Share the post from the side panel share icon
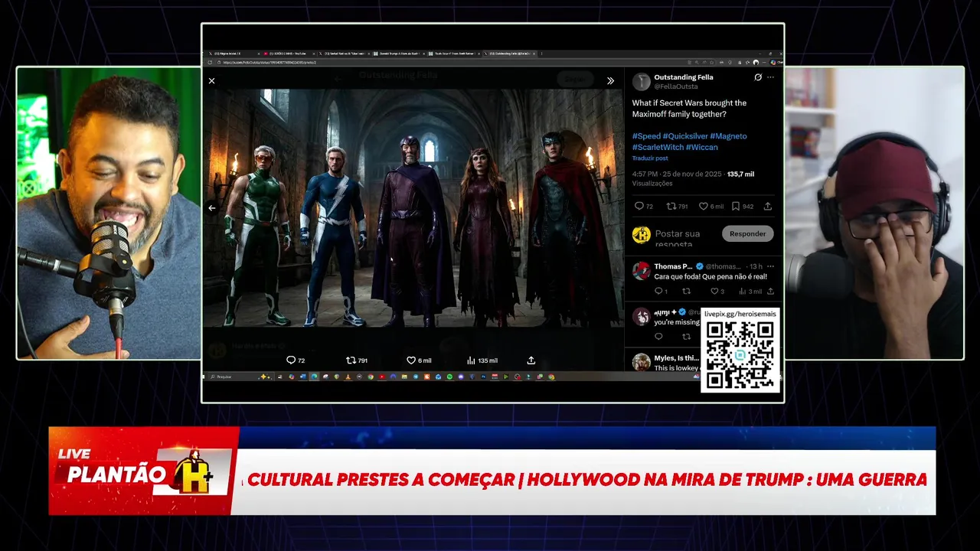 (768, 207)
